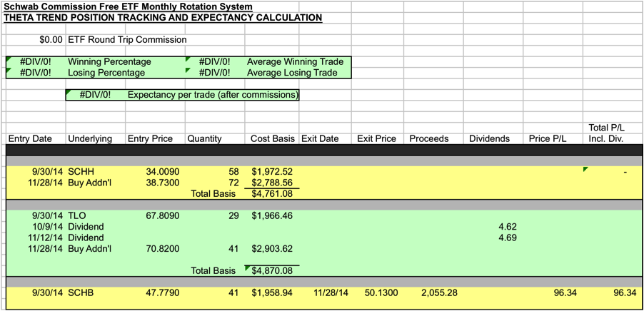Select SCHH entry price 34.0090
Screen dimensions: 644x311
163,171
